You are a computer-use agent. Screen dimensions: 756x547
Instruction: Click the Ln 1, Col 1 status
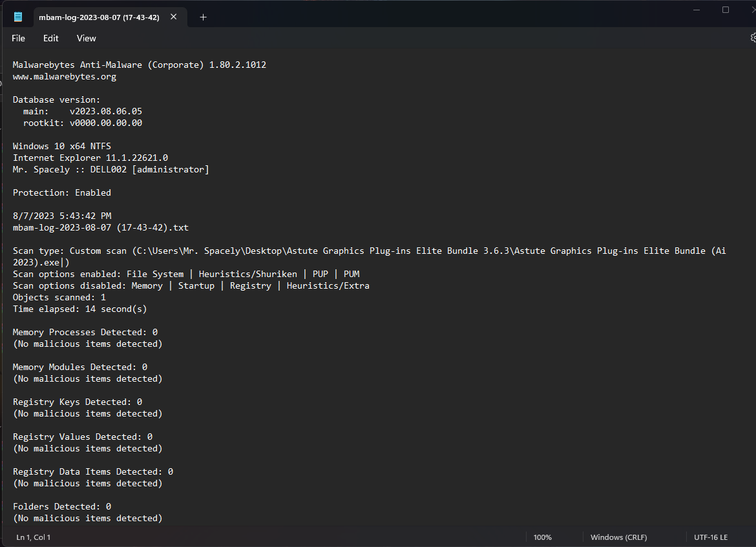pos(33,537)
